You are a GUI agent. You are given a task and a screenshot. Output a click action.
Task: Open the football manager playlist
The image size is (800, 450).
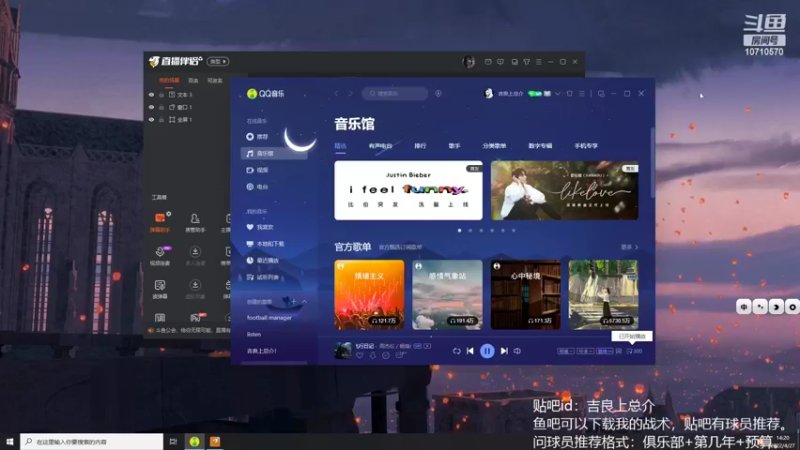pyautogui.click(x=269, y=317)
